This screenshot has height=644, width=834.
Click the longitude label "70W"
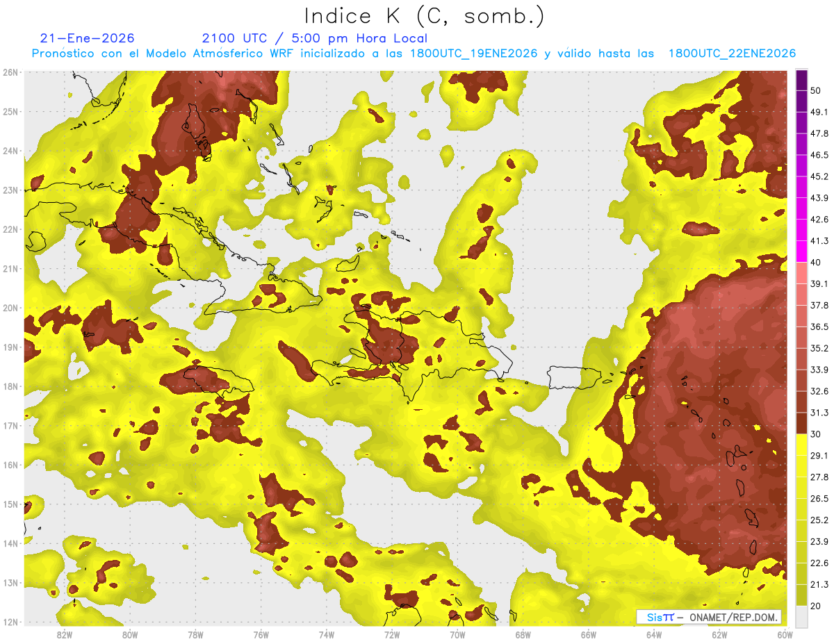point(457,634)
